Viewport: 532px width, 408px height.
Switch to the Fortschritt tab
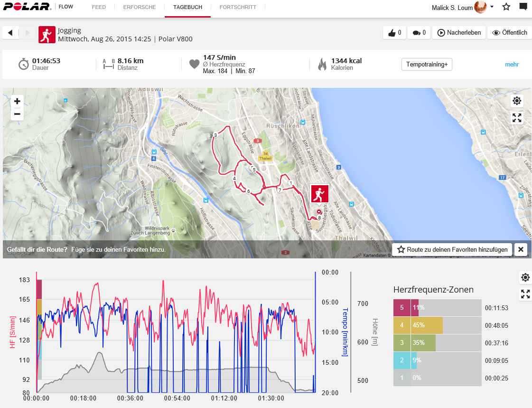pos(238,8)
